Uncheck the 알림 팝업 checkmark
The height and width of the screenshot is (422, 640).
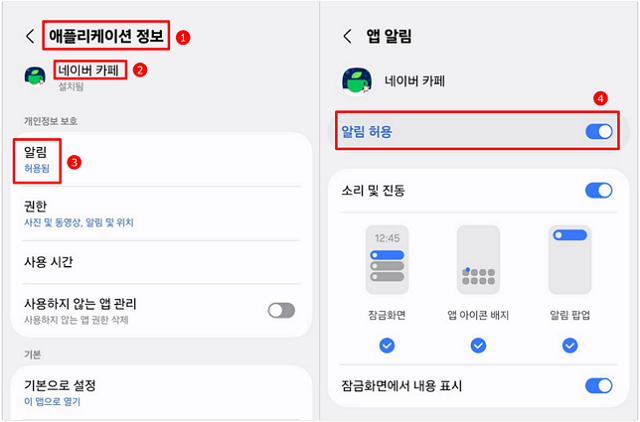(570, 345)
